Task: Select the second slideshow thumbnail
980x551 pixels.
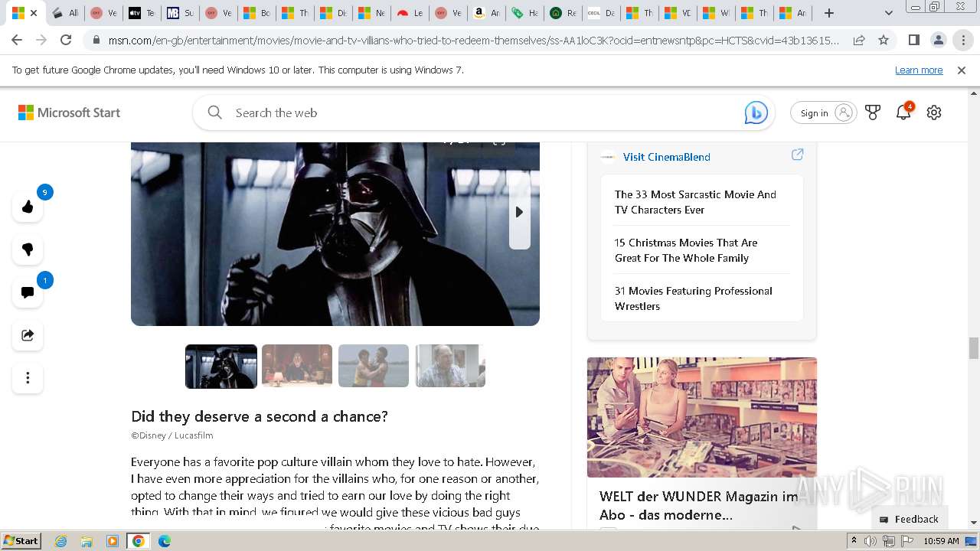Action: [297, 366]
